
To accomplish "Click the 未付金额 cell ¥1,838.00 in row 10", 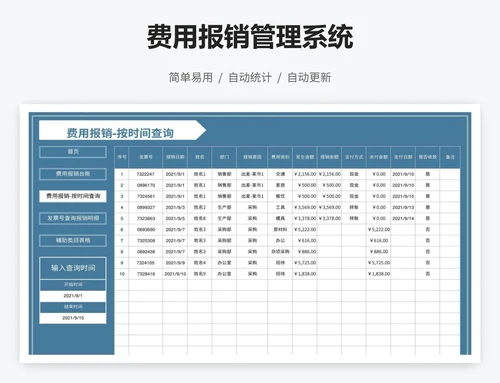I will click(379, 274).
